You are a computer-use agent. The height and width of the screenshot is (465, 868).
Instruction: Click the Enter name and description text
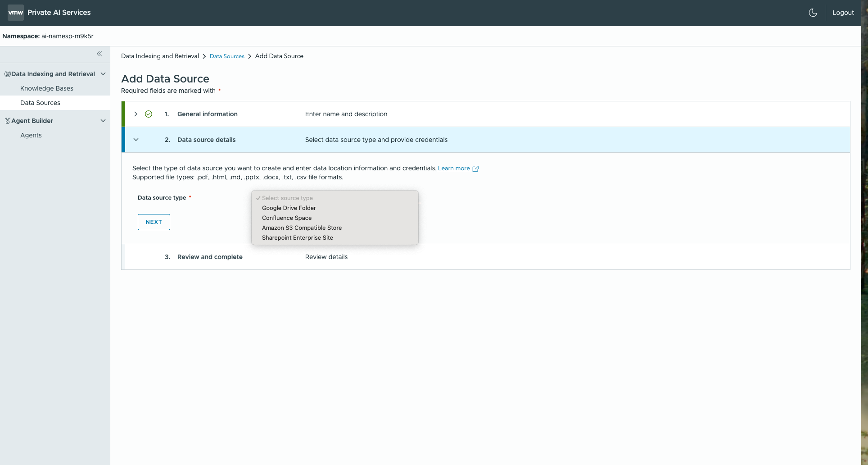346,114
